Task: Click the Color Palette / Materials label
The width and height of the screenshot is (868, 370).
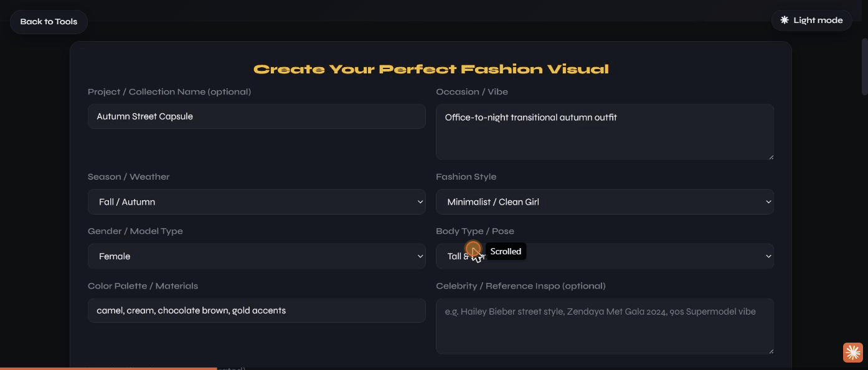Action: [143, 286]
